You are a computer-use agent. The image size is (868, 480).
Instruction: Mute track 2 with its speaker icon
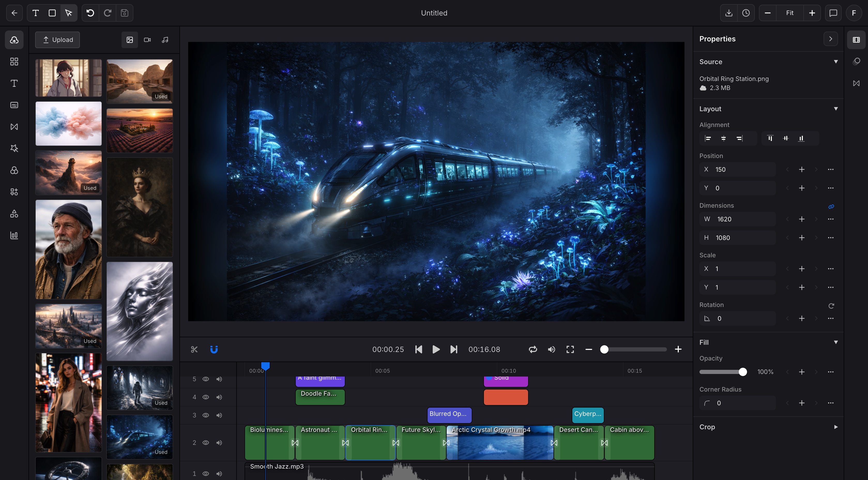(219, 443)
